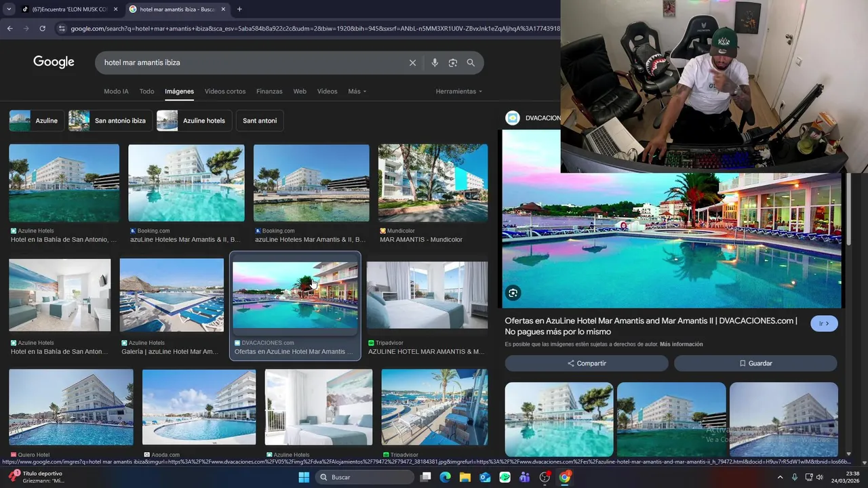The image size is (868, 488).
Task: Close the 'ELON MUSK' tab
Action: [x=115, y=9]
